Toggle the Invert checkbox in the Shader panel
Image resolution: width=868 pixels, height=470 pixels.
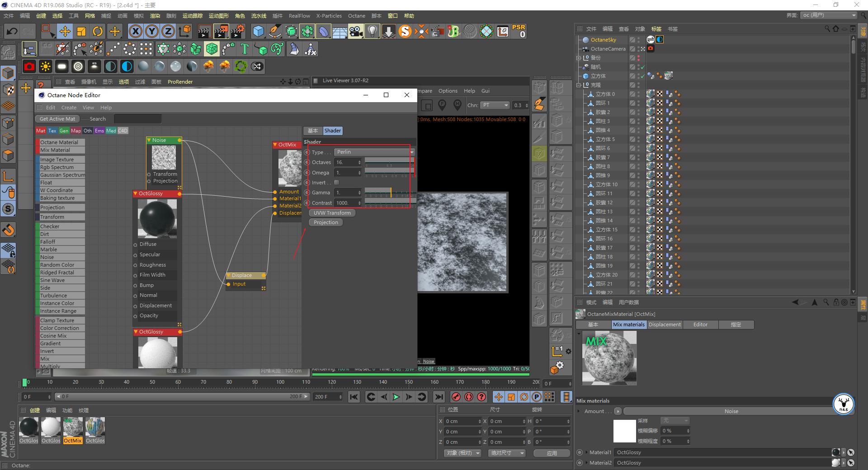pos(336,182)
